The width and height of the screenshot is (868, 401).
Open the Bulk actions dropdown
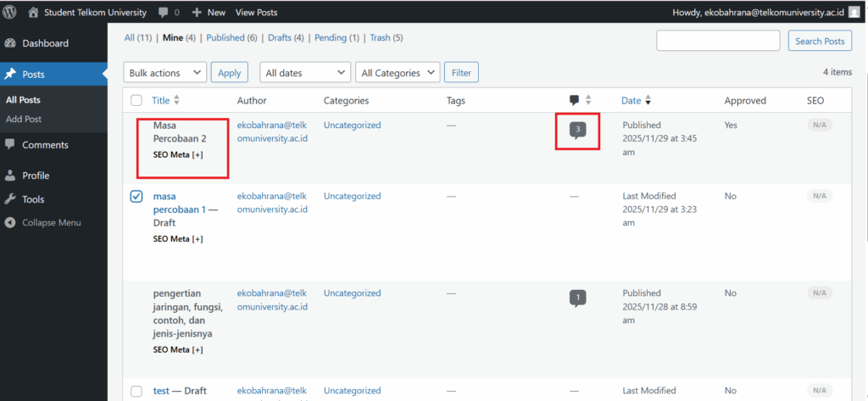pyautogui.click(x=164, y=73)
